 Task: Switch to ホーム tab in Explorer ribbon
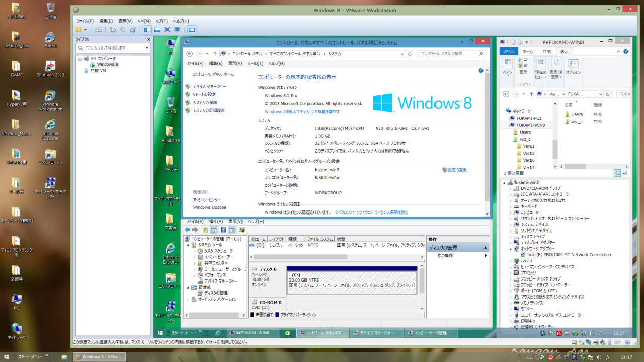click(527, 52)
